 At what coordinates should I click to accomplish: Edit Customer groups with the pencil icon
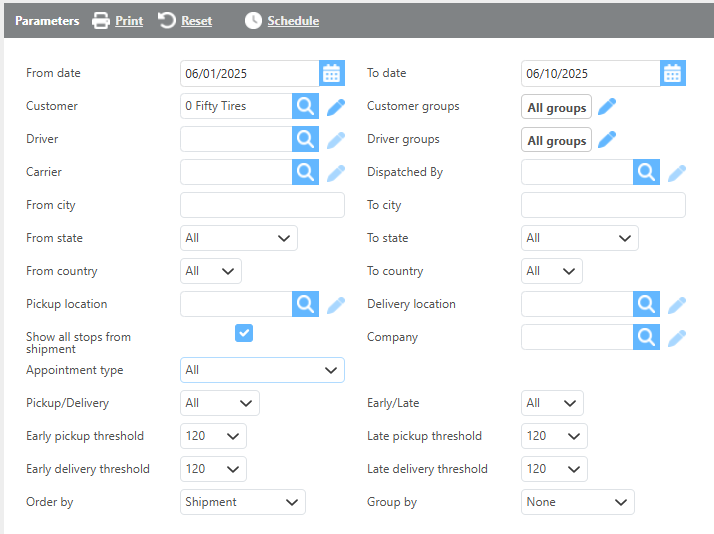pyautogui.click(x=607, y=107)
